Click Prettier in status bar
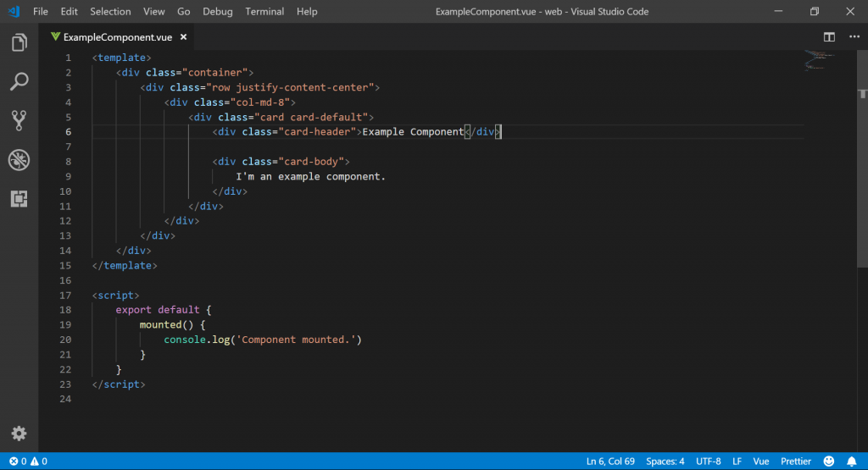Screen dimensions: 868x470 point(795,462)
